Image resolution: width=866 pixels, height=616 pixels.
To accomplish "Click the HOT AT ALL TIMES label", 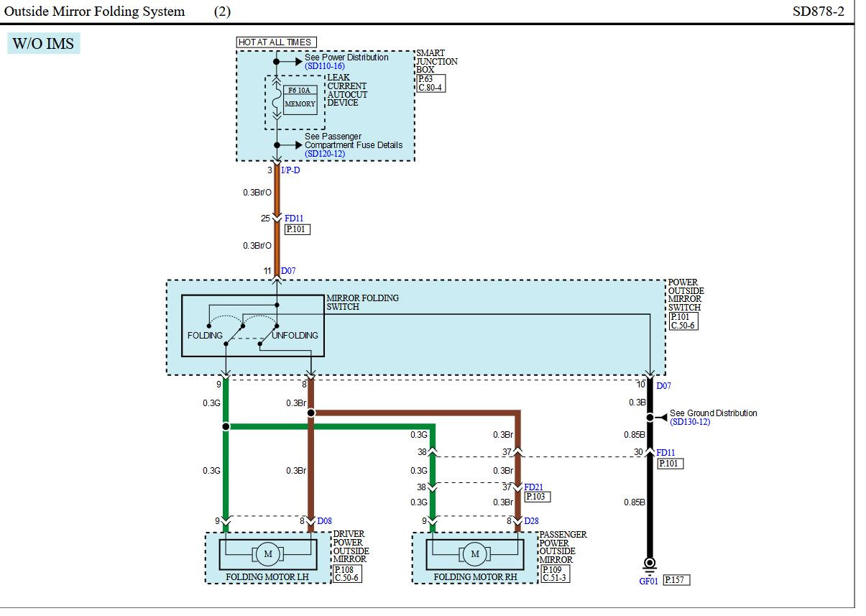I will click(275, 42).
